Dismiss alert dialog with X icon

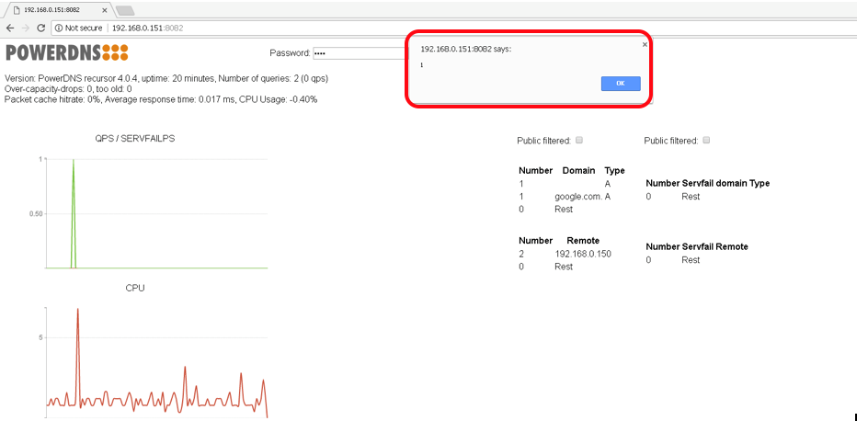tap(644, 44)
